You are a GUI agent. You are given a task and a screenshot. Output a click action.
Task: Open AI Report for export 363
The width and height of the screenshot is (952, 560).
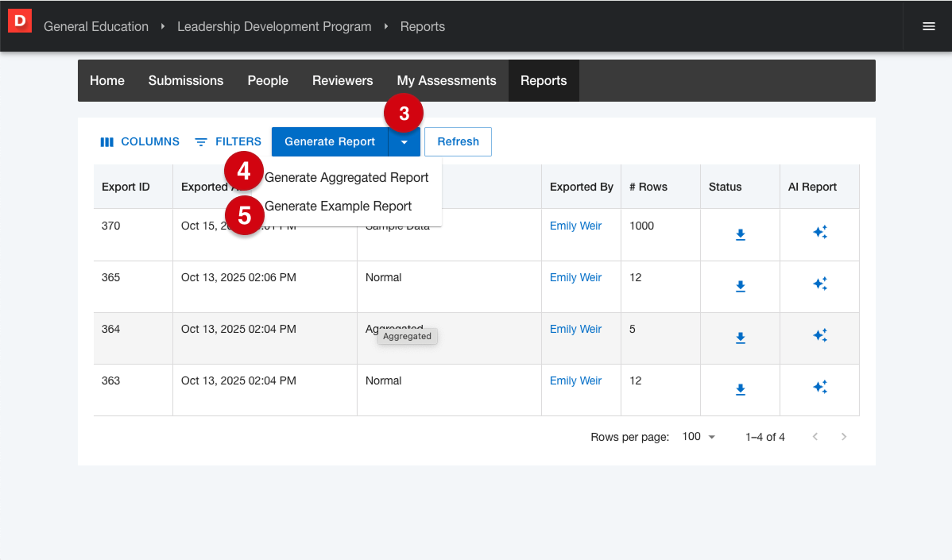[819, 387]
